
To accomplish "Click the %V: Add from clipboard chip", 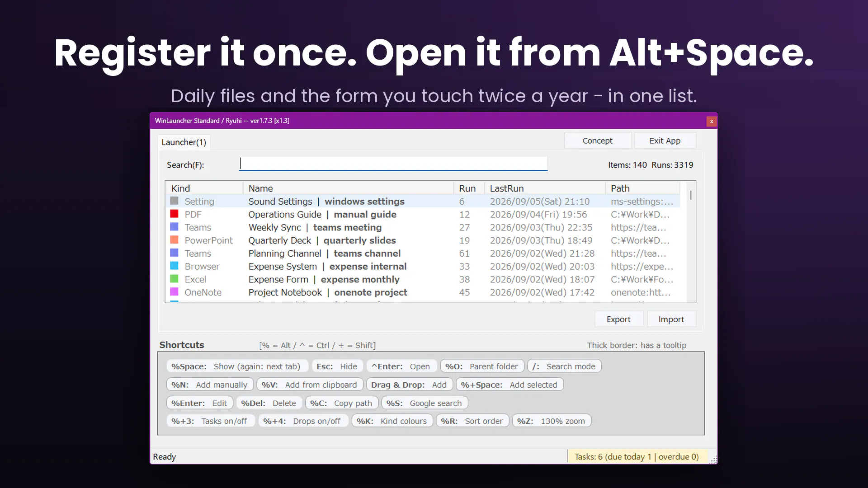I will tap(310, 385).
